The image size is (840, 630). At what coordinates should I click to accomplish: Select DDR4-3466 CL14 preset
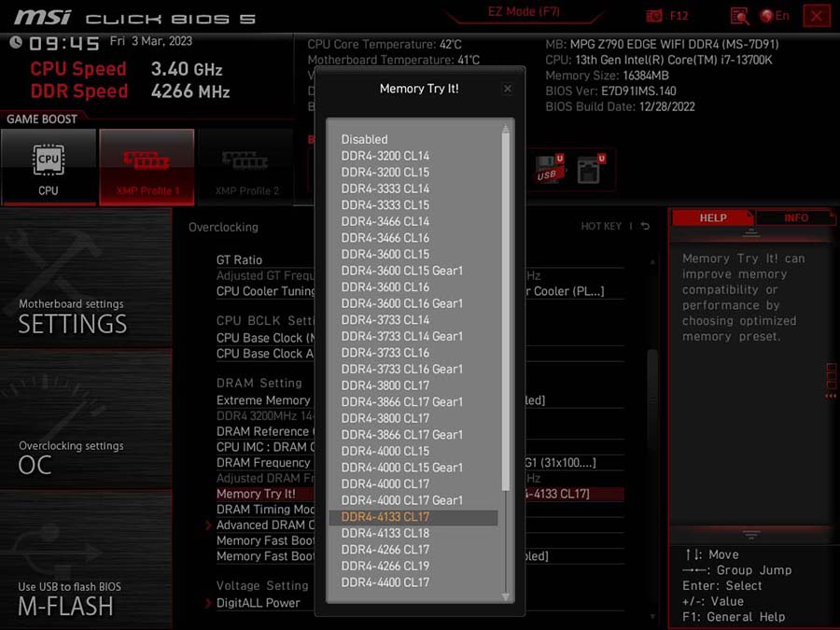click(x=385, y=222)
